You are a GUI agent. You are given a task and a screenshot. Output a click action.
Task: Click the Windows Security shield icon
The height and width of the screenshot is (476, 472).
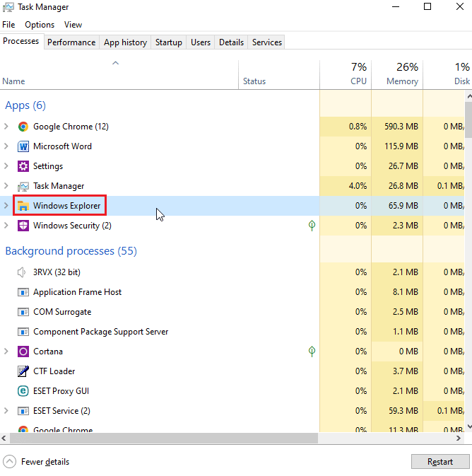(x=23, y=226)
